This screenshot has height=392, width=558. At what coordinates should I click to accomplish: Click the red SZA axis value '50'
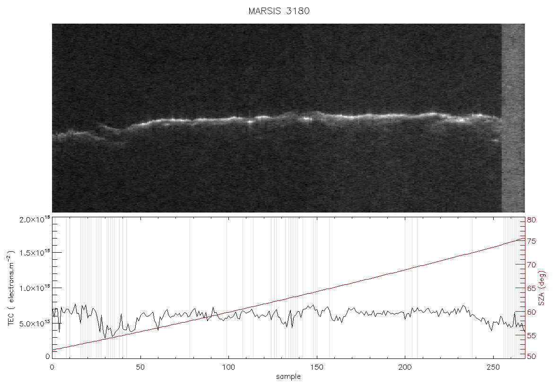[x=532, y=356]
